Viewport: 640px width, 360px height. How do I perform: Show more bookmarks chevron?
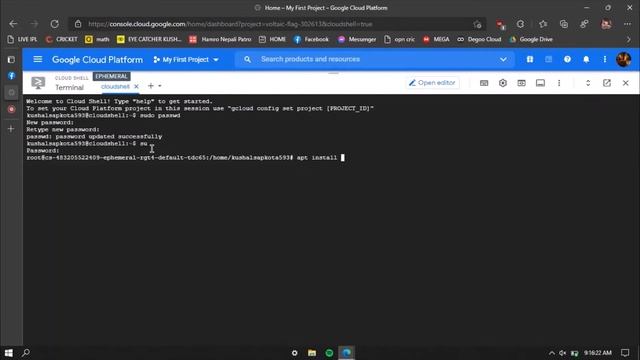coord(629,40)
